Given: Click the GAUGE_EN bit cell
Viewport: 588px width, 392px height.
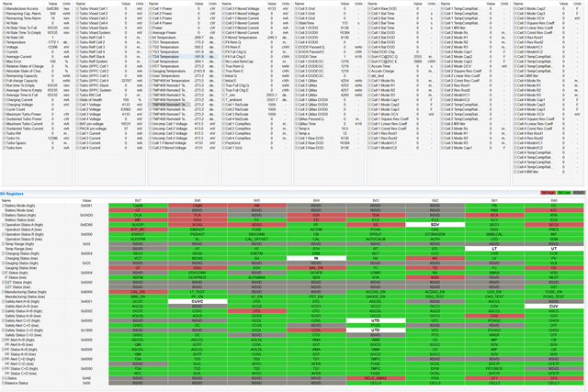Looking at the screenshot, I should click(376, 297).
